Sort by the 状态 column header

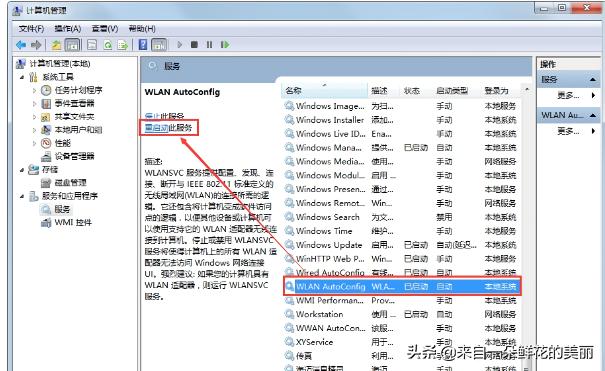click(x=416, y=91)
